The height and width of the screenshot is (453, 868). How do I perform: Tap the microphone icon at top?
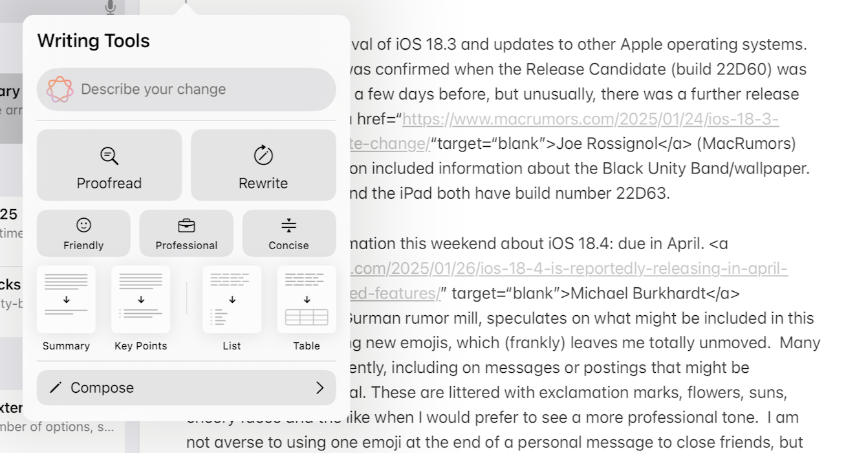coord(111,7)
